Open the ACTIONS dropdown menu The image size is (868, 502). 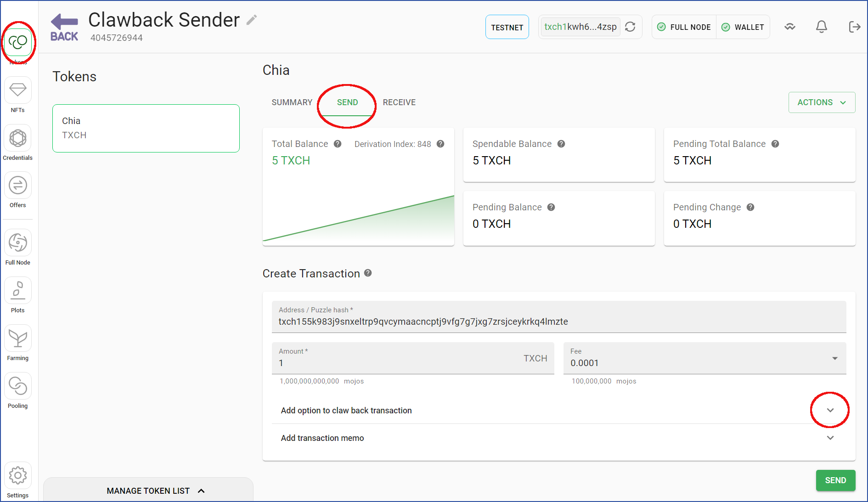(822, 102)
